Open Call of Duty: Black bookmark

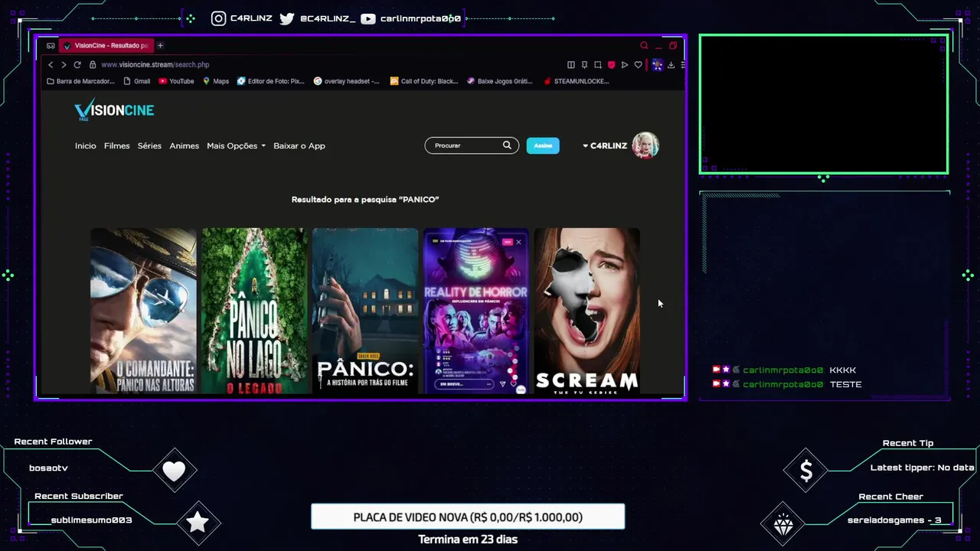pyautogui.click(x=424, y=81)
